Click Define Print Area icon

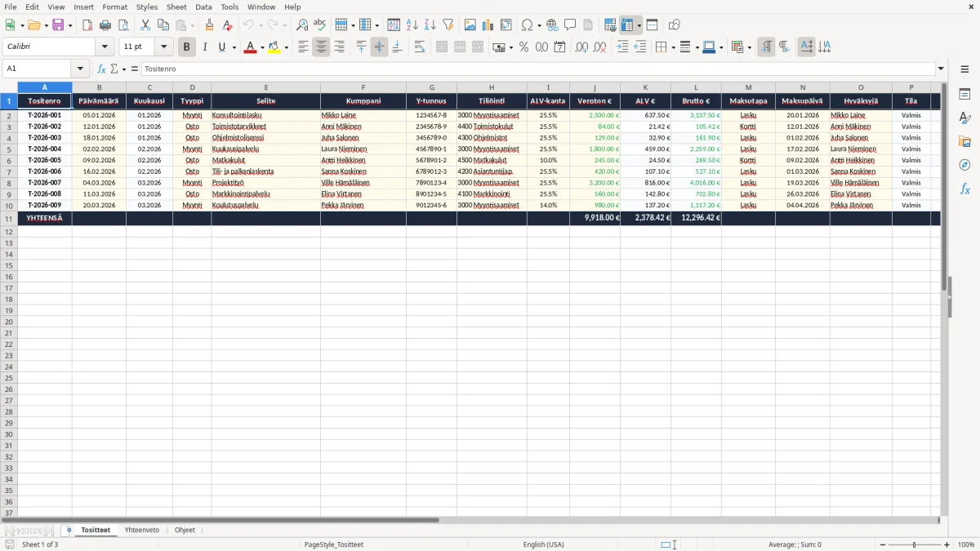[x=610, y=25]
